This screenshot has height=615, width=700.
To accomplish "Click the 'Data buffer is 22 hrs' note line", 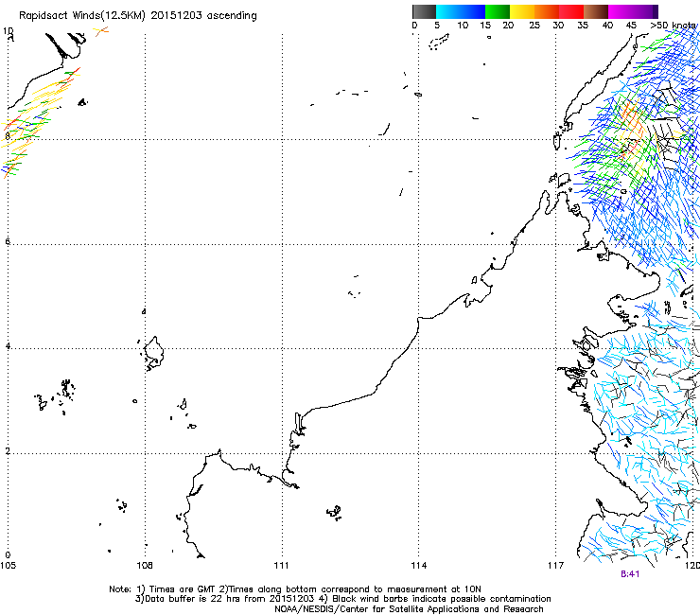I will [x=342, y=599].
